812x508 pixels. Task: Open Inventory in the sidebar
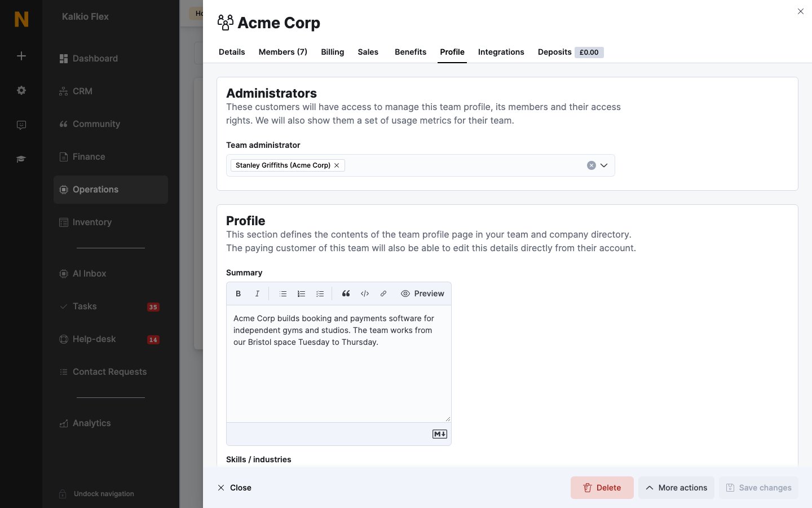pos(111,222)
